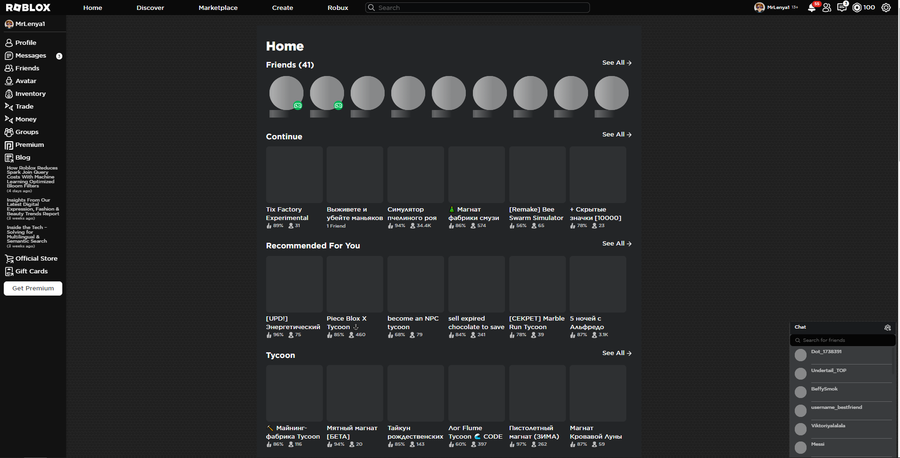
Task: Open the Симулятор пчелиного роя game tile
Action: click(416, 188)
